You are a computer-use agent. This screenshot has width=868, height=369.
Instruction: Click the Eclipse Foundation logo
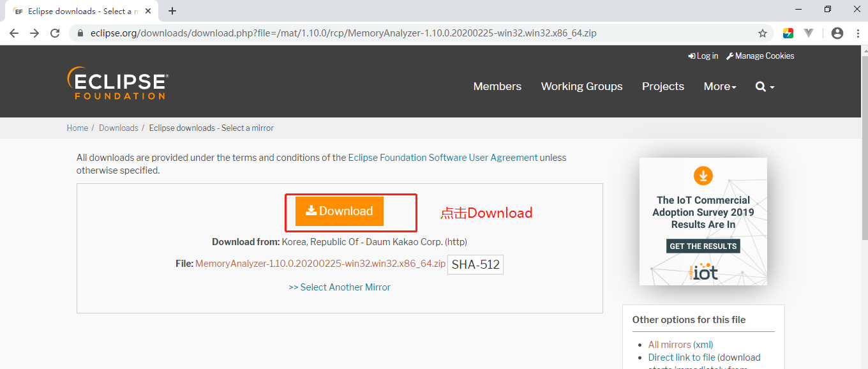(117, 83)
